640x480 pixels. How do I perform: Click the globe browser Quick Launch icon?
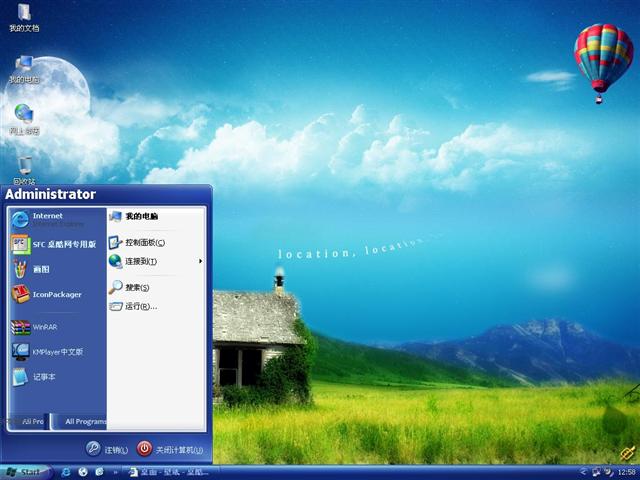pyautogui.click(x=83, y=472)
